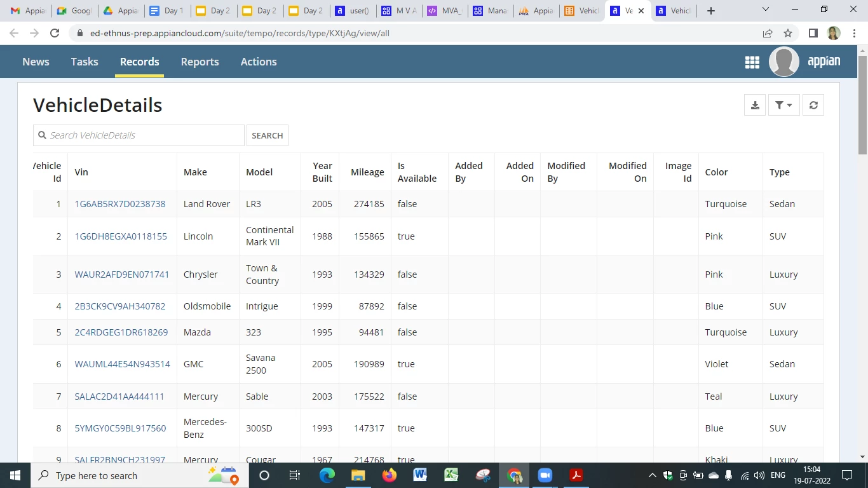Screen dimensions: 868x488
Task: Click the Teal color cell
Action: [x=714, y=396]
